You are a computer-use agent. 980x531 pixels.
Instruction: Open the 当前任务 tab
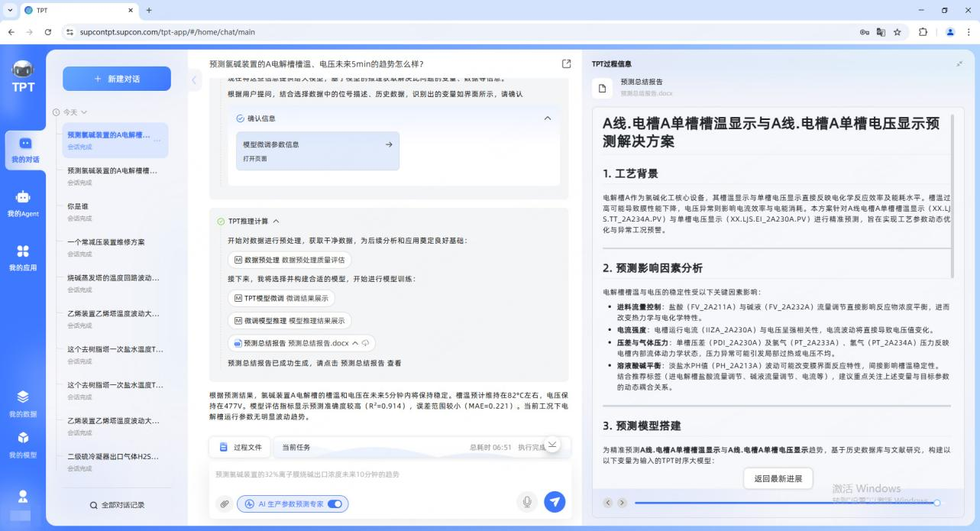296,447
